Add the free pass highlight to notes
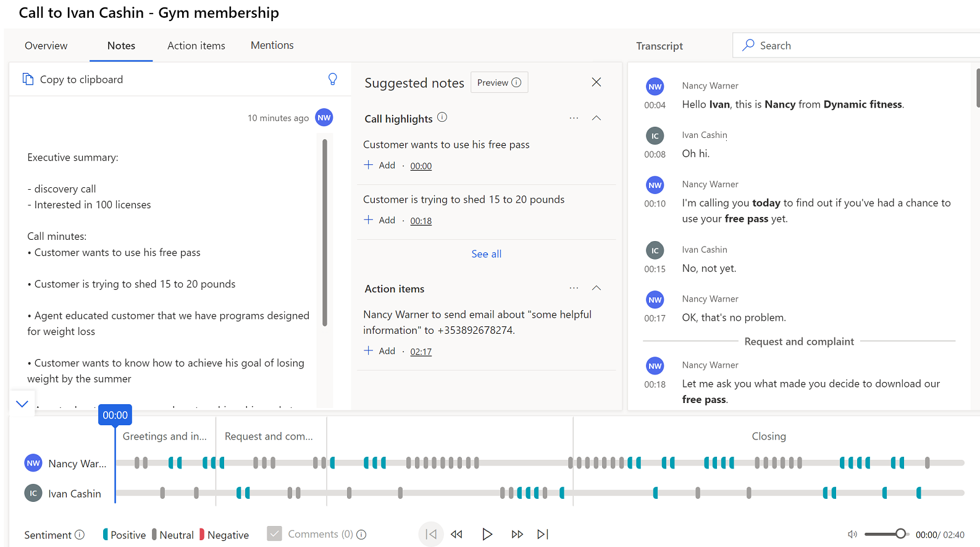Screen dimensions: 980x547 coord(379,165)
